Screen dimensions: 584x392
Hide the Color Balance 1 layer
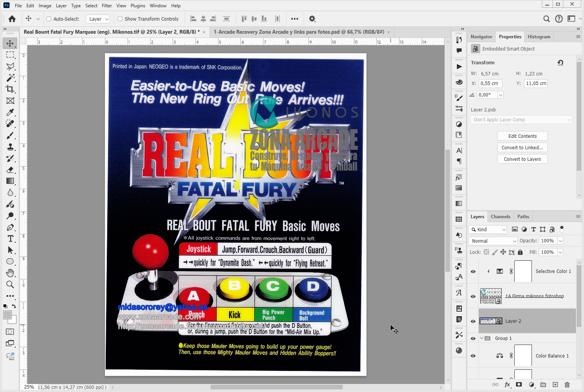(x=473, y=356)
